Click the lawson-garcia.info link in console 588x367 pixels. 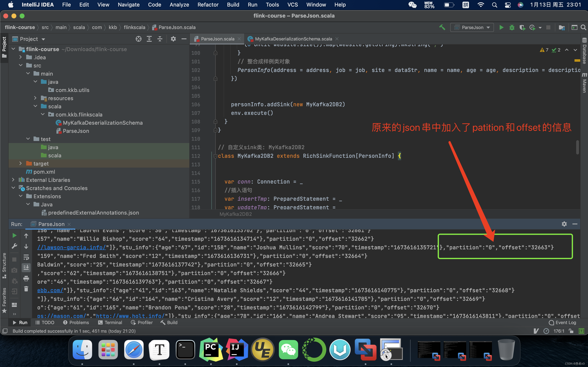pos(72,247)
